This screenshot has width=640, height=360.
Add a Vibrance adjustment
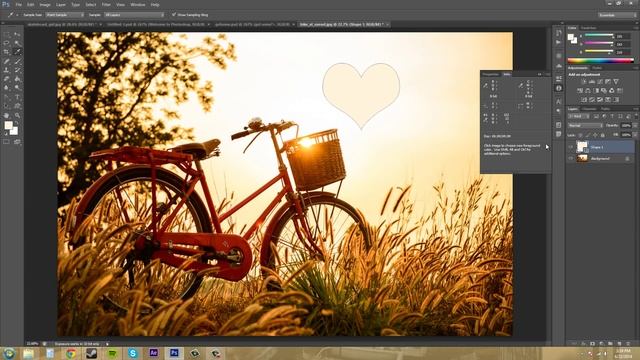tap(616, 82)
